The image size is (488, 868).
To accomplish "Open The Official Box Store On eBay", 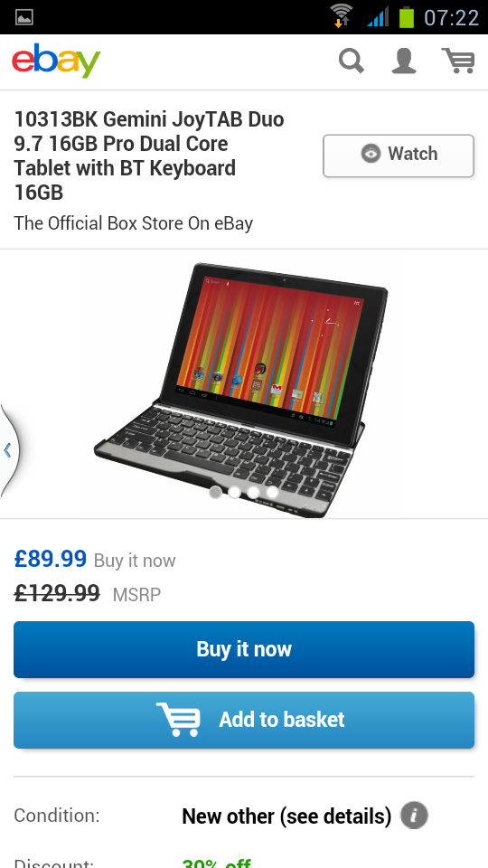I will tap(134, 223).
